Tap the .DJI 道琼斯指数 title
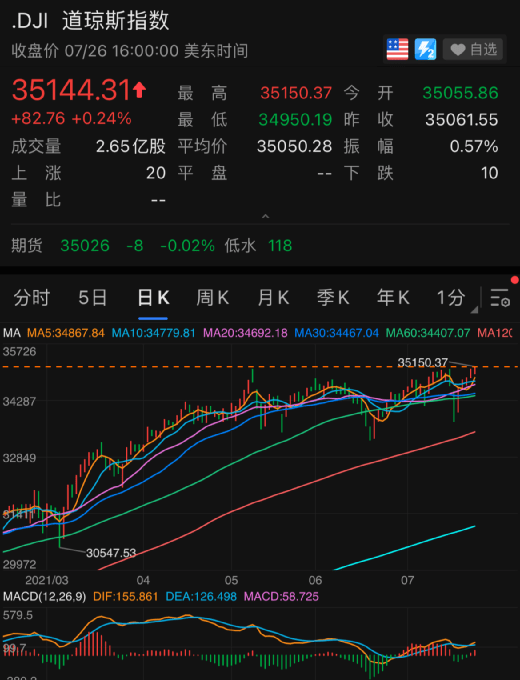Screen dimensions: 520x680 coord(90,21)
